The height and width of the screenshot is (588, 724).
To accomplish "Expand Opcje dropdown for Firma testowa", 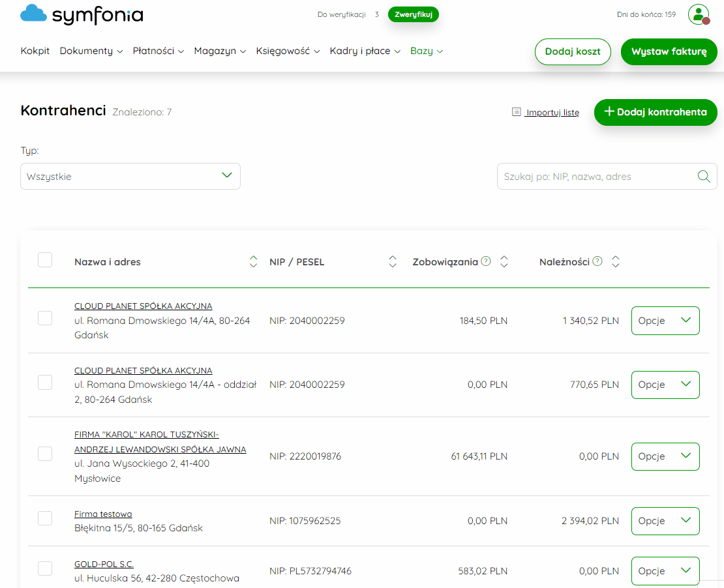I will (665, 521).
